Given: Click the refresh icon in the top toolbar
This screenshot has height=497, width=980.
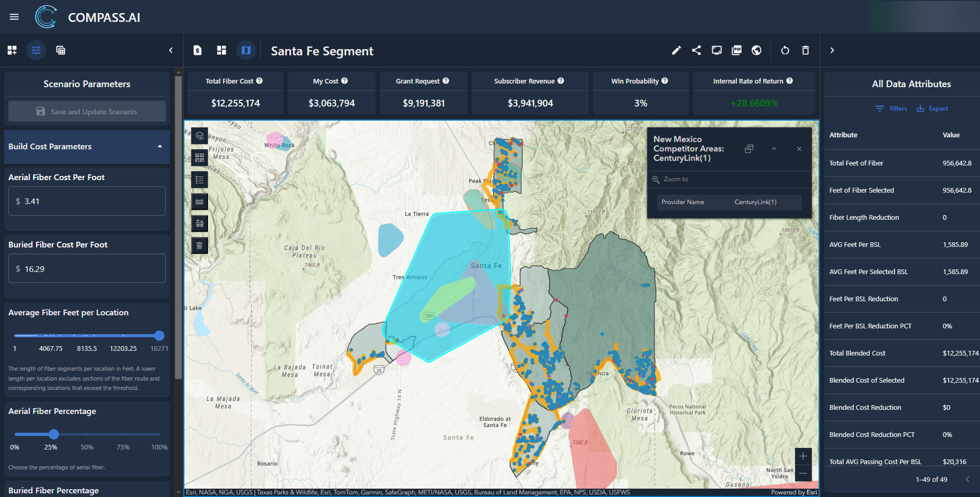Looking at the screenshot, I should (785, 51).
